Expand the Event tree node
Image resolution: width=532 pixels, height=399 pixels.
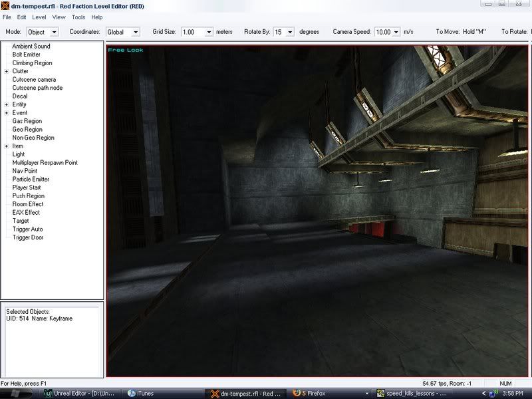coord(7,112)
